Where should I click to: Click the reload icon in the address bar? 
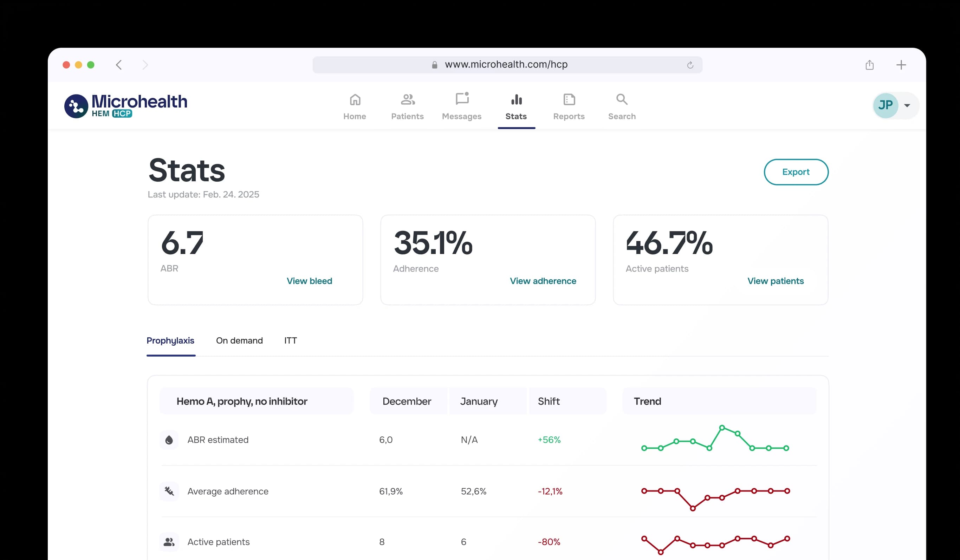tap(691, 64)
